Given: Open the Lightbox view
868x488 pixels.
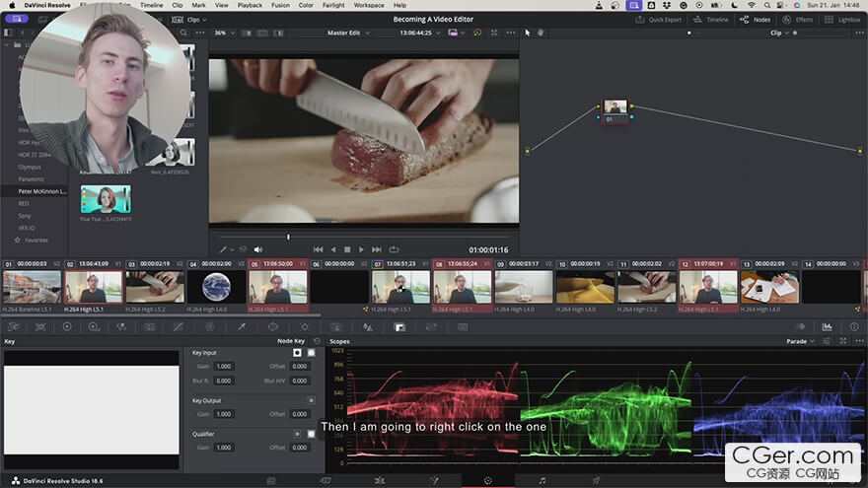Looking at the screenshot, I should [842, 20].
